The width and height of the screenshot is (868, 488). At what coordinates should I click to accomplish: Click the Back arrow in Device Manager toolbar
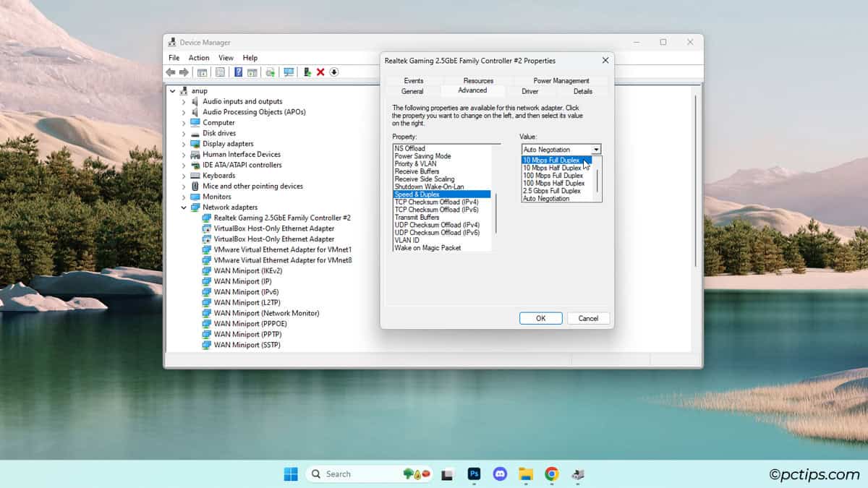point(170,72)
